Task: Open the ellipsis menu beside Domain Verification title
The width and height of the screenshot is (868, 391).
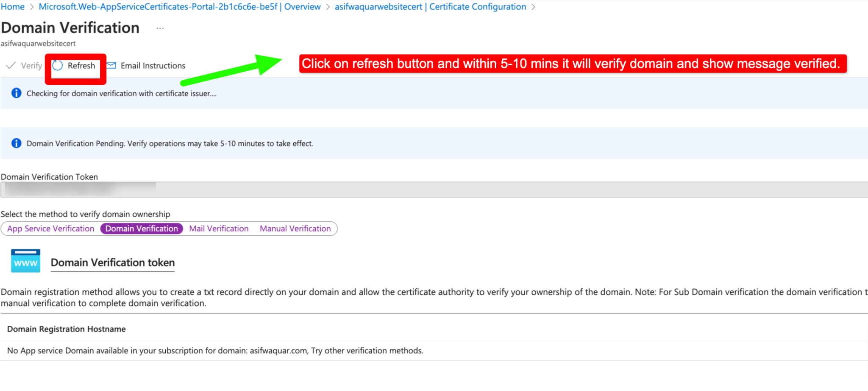Action: click(x=160, y=27)
